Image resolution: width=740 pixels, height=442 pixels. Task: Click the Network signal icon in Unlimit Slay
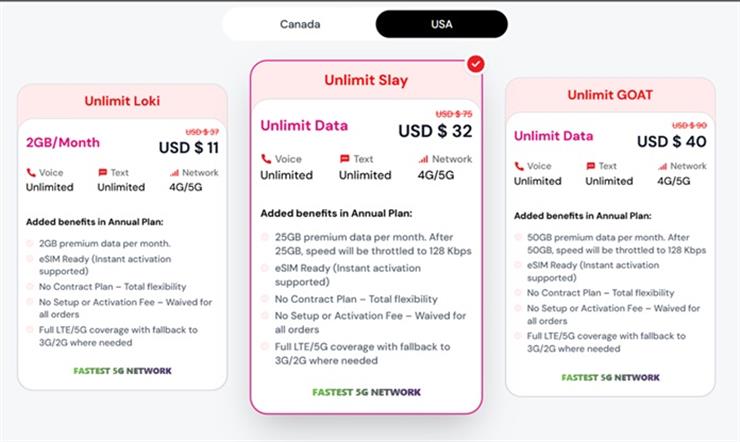423,159
